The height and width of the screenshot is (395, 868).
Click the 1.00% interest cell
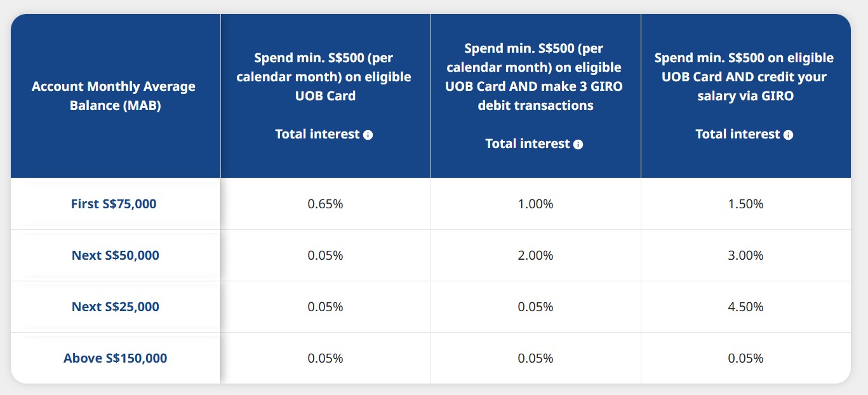click(x=535, y=204)
